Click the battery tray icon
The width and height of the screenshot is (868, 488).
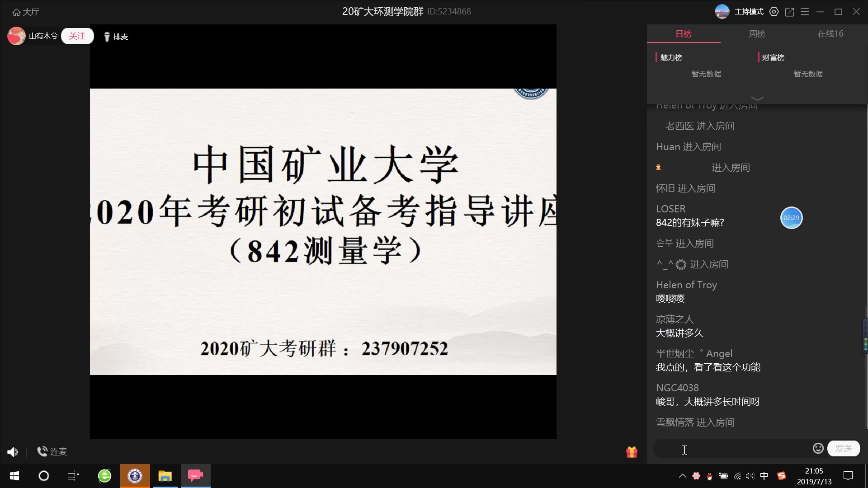[x=723, y=476]
